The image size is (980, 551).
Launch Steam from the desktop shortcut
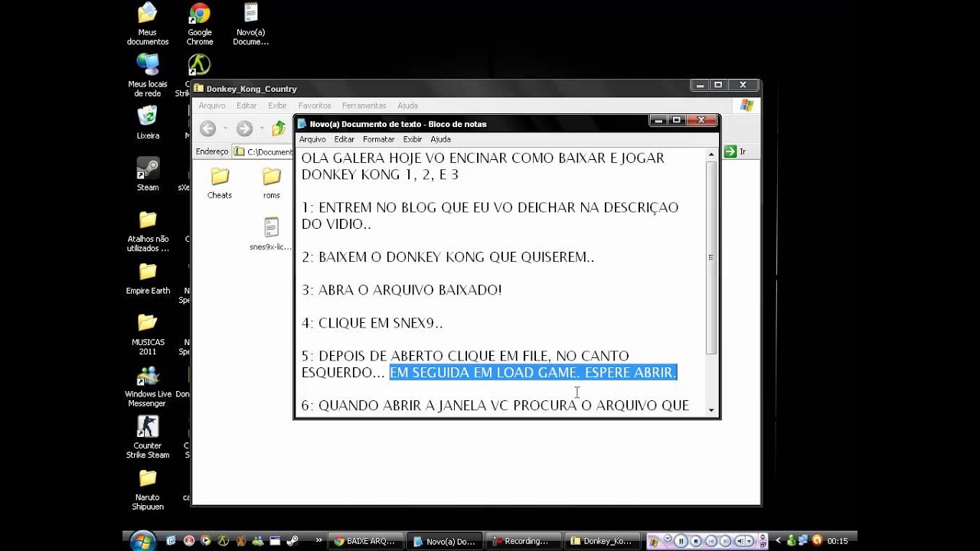click(x=148, y=174)
